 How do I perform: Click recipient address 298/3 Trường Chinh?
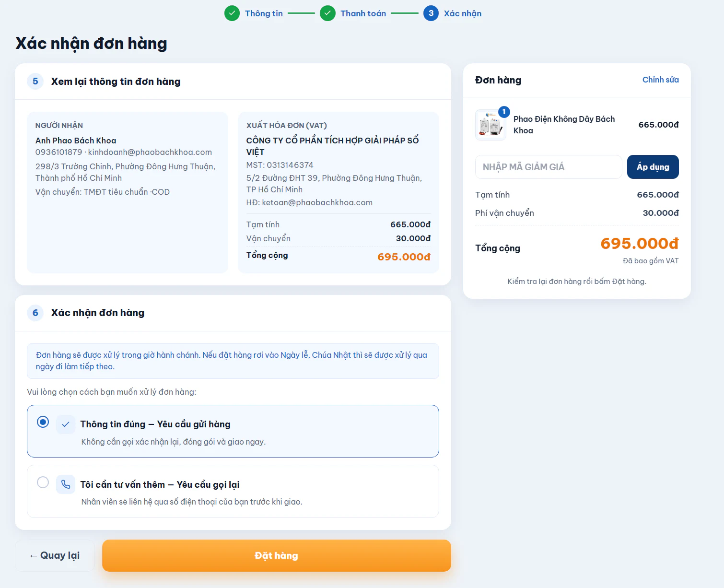[x=126, y=172]
